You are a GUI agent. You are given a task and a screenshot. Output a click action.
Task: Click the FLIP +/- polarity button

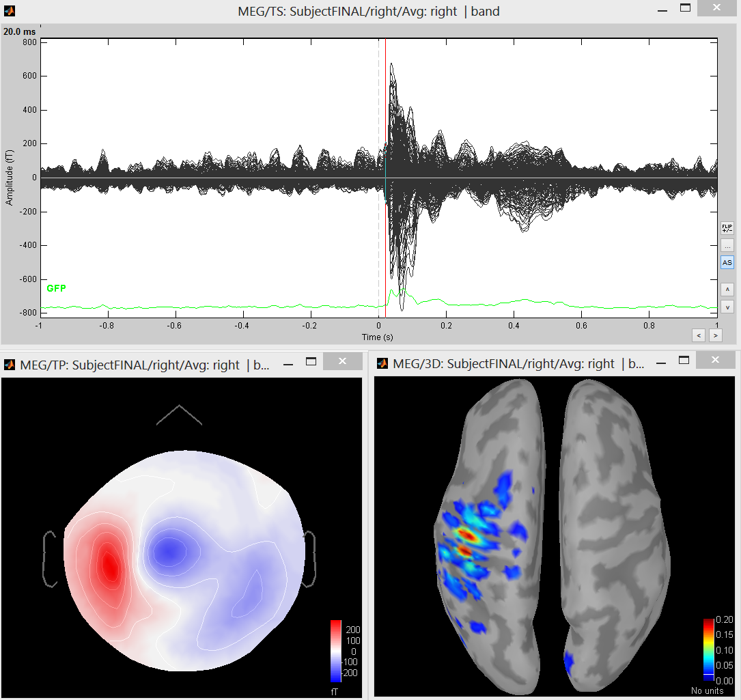point(727,228)
